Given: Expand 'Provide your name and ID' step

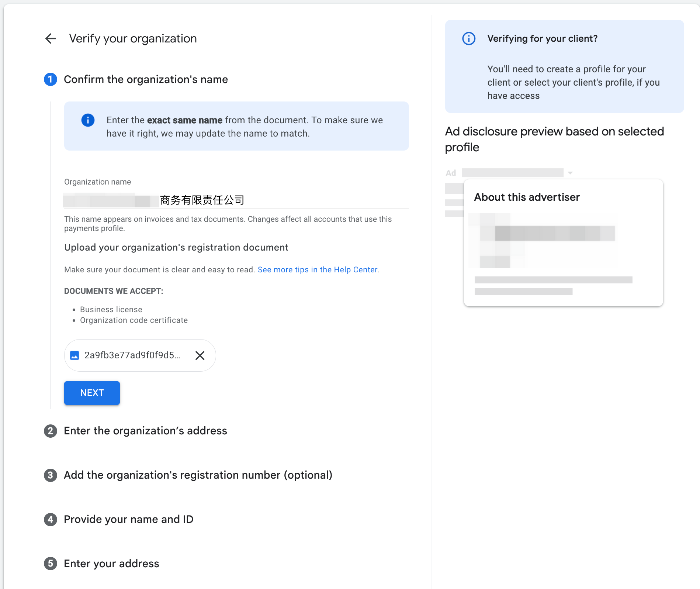Looking at the screenshot, I should [x=128, y=519].
